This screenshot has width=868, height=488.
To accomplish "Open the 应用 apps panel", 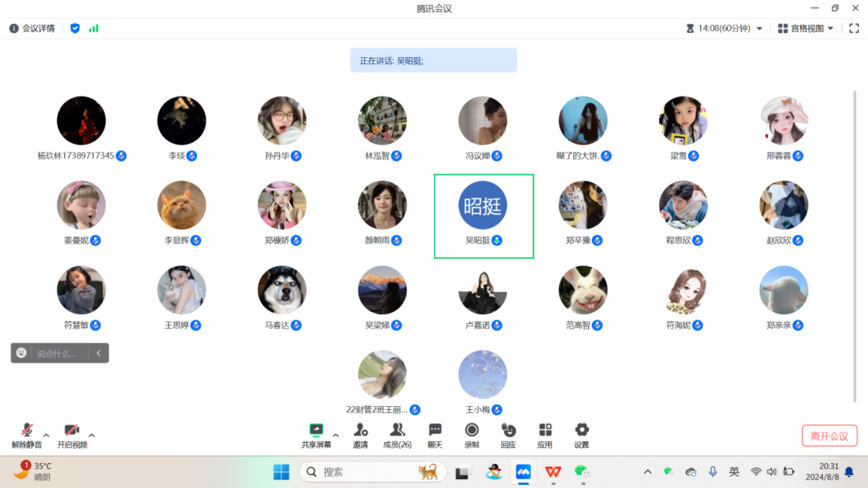I will [545, 434].
